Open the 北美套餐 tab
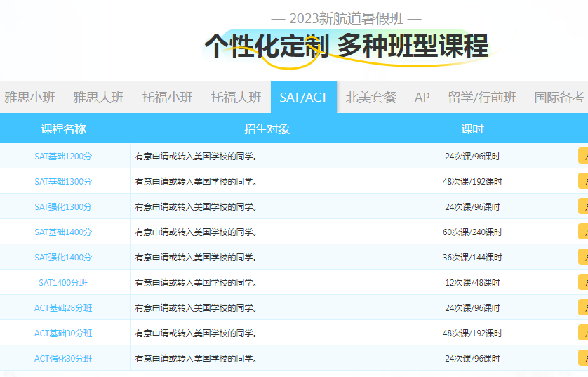Image resolution: width=588 pixels, height=377 pixels. point(371,98)
